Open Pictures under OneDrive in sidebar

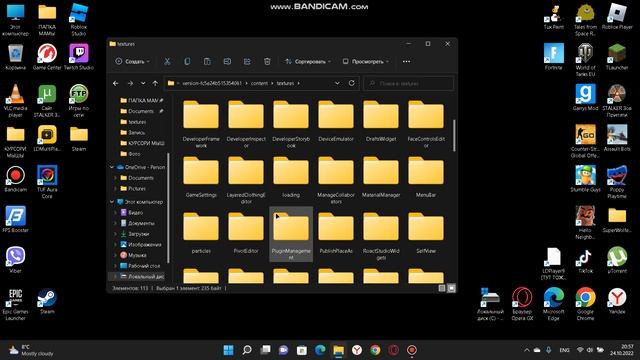[x=133, y=189]
